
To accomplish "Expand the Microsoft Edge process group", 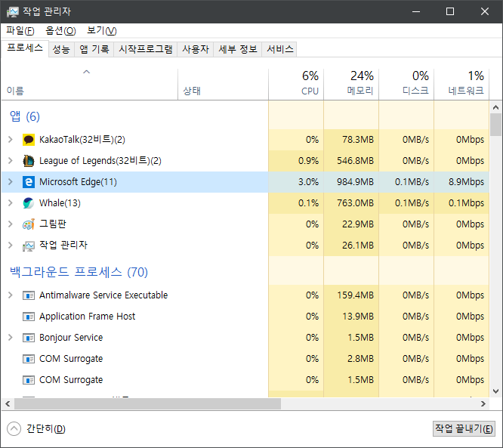I will (11, 182).
